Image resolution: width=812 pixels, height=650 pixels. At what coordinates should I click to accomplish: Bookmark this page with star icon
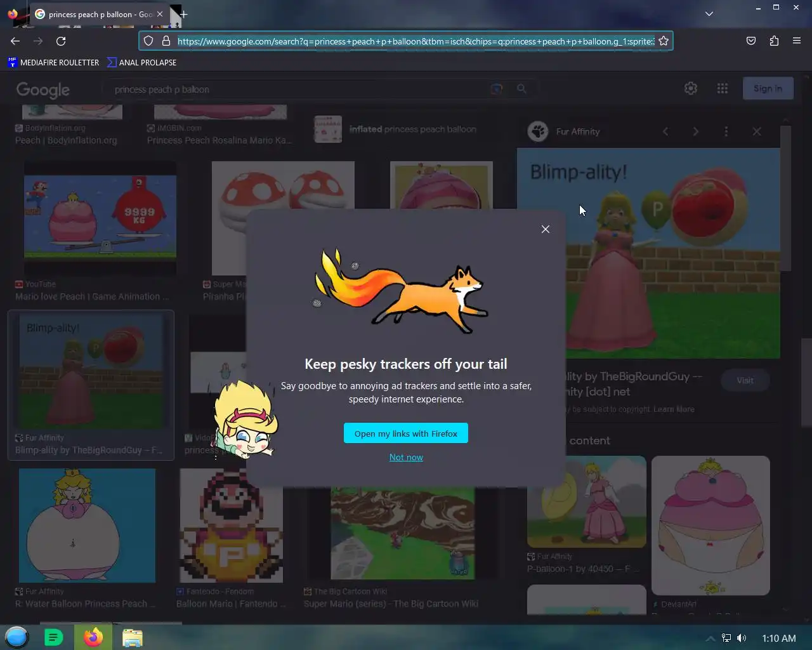(x=664, y=41)
